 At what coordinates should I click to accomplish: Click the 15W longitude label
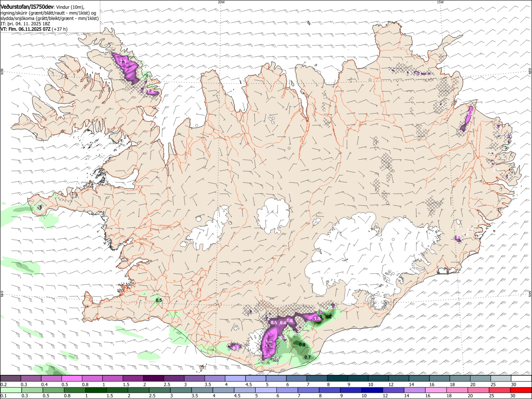(x=440, y=2)
